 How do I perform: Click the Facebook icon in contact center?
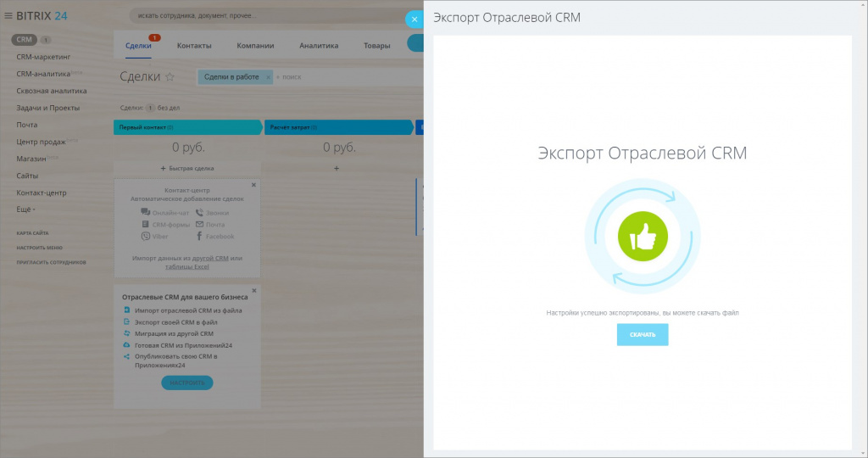[x=199, y=236]
